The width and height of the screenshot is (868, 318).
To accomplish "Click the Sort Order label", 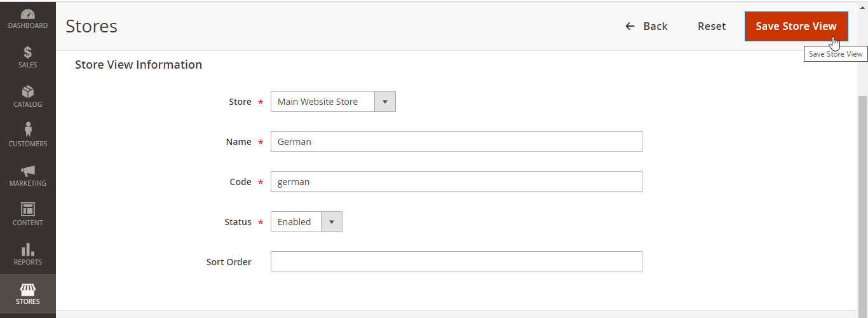I will click(229, 262).
